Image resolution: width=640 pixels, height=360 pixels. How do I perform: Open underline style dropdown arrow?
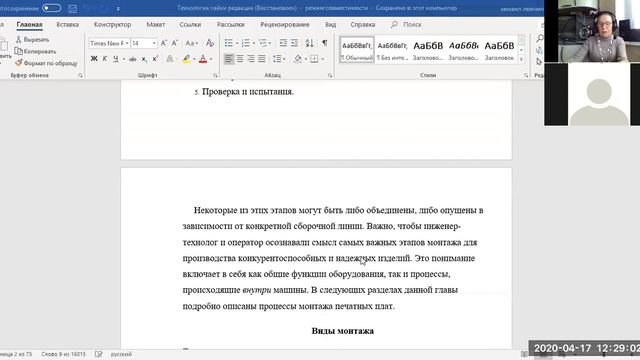pos(124,59)
